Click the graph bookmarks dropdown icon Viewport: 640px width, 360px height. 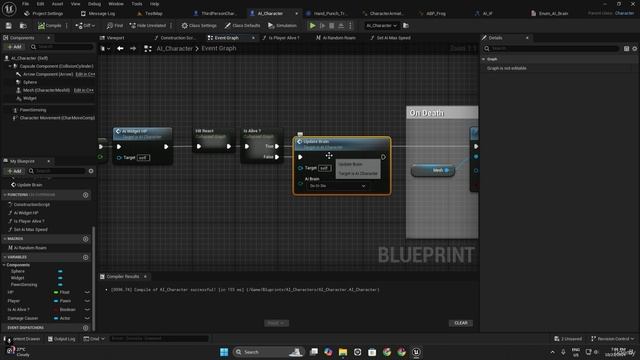point(105,49)
